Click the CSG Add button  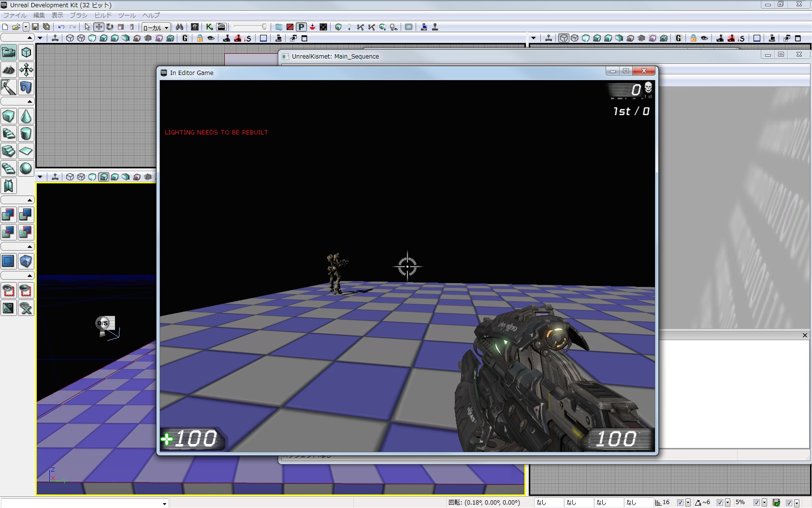[9, 215]
